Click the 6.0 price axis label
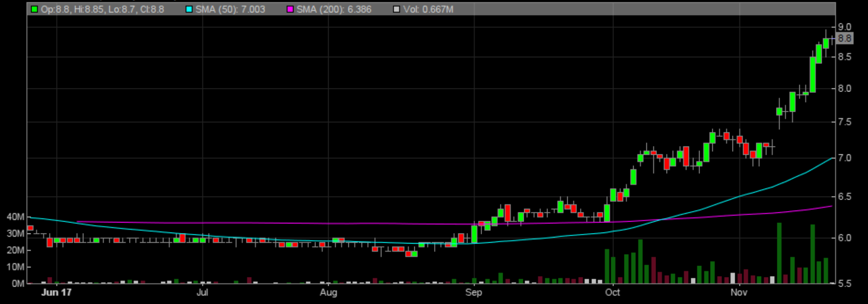868x304 pixels. click(845, 238)
